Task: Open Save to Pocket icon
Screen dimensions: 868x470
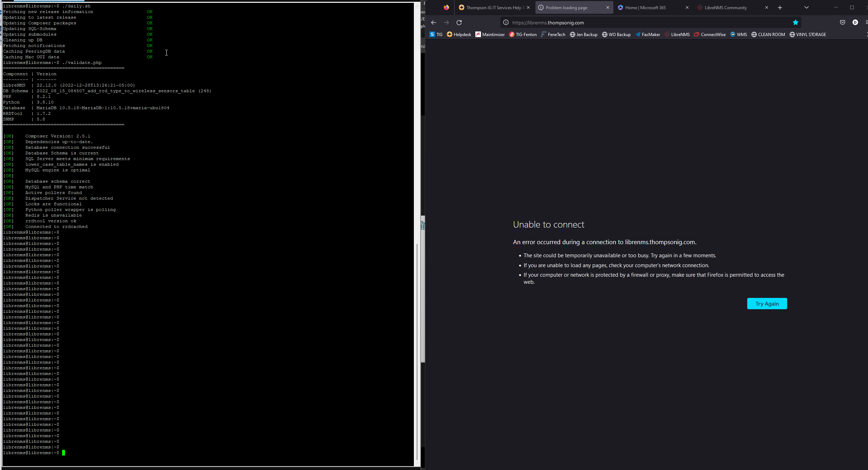Action: tap(843, 23)
